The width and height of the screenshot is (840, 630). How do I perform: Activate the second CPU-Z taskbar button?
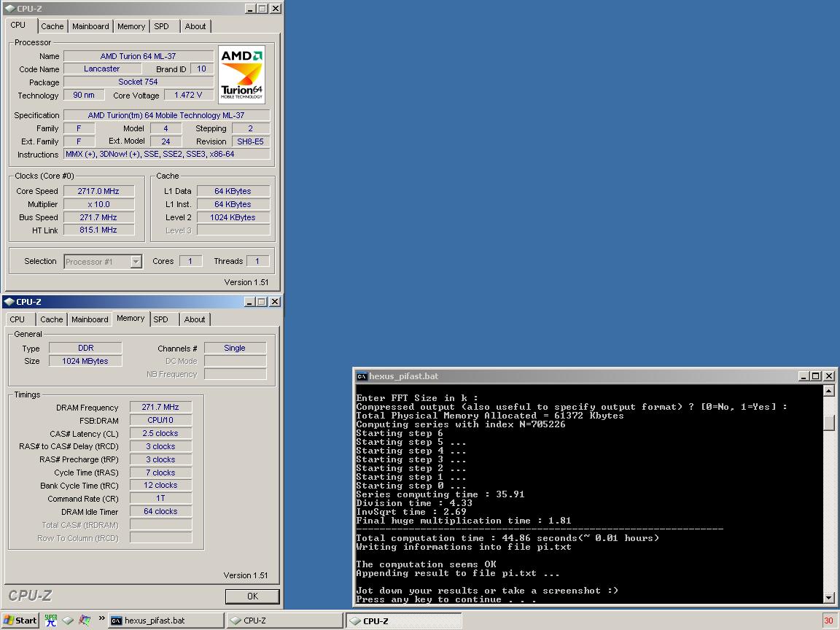403,621
